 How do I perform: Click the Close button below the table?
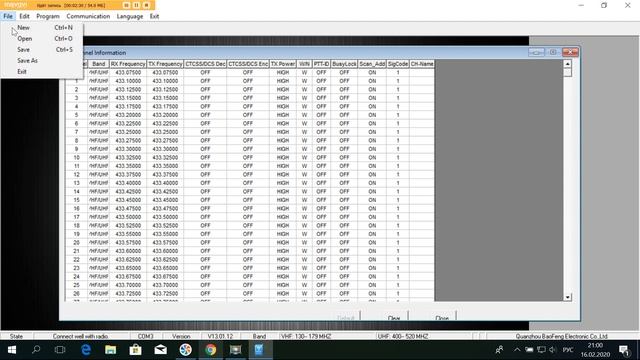coord(442,318)
